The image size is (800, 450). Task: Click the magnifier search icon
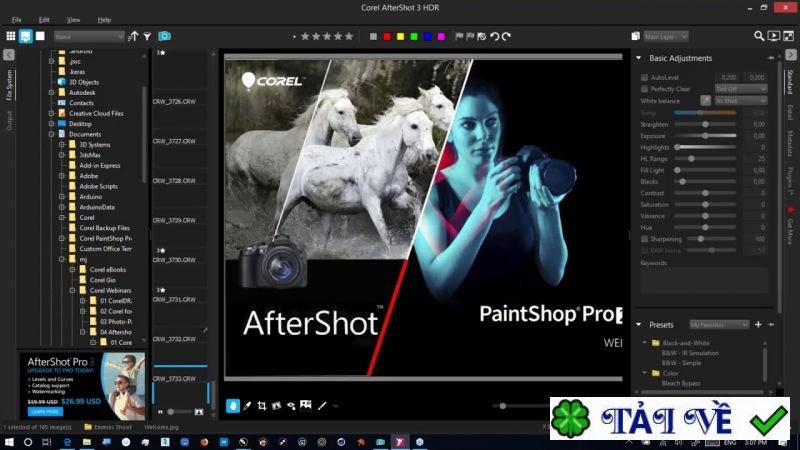click(x=759, y=36)
